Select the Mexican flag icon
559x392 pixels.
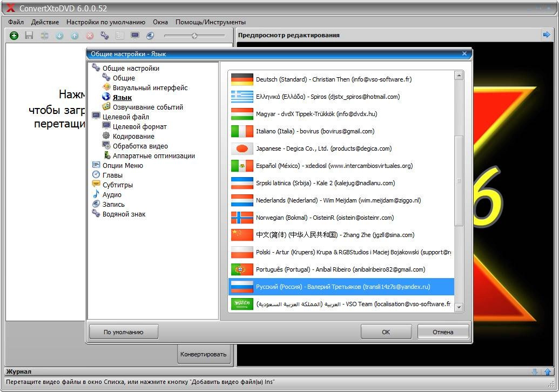(242, 166)
